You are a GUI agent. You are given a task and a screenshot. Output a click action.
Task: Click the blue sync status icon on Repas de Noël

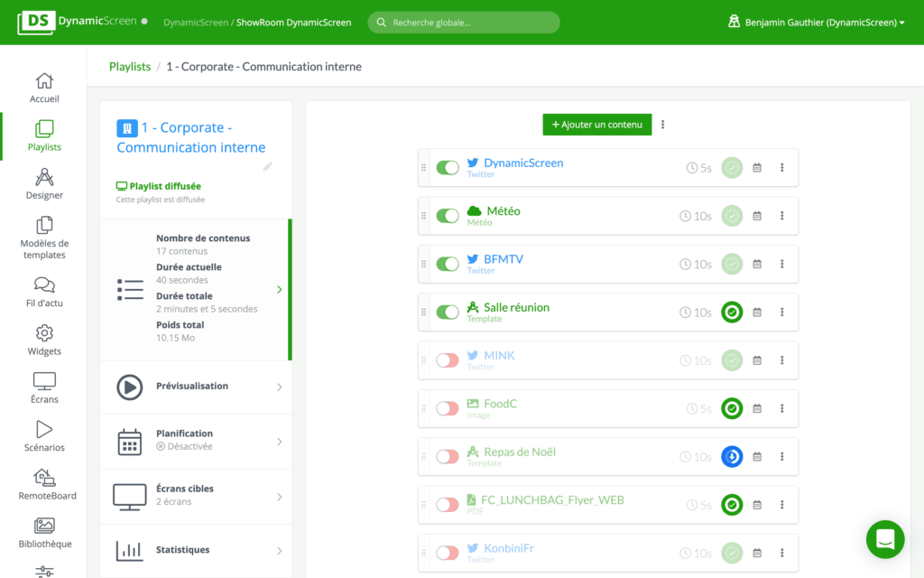(732, 456)
